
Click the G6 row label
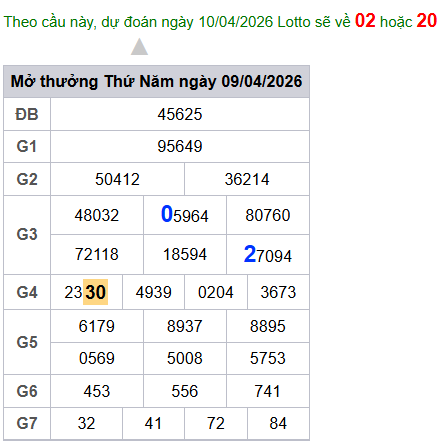click(27, 391)
